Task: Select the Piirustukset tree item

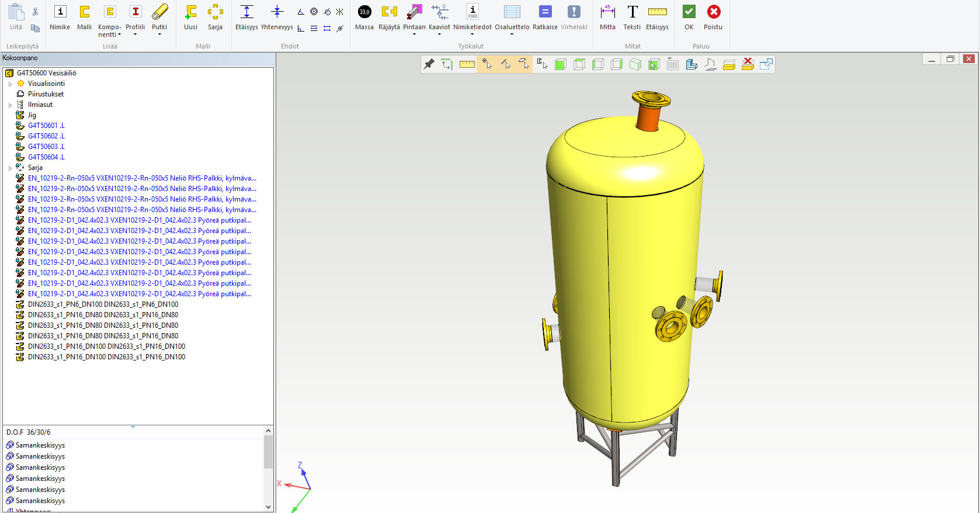Action: coord(46,94)
